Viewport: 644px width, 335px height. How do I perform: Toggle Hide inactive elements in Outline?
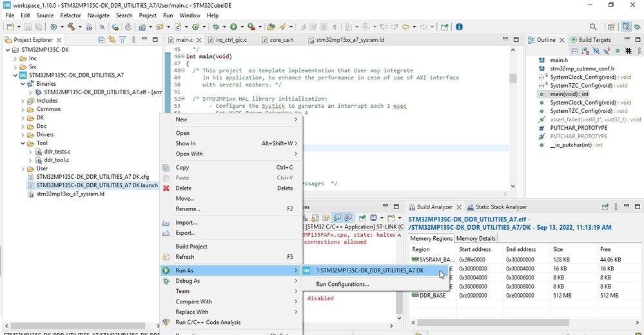(x=629, y=51)
